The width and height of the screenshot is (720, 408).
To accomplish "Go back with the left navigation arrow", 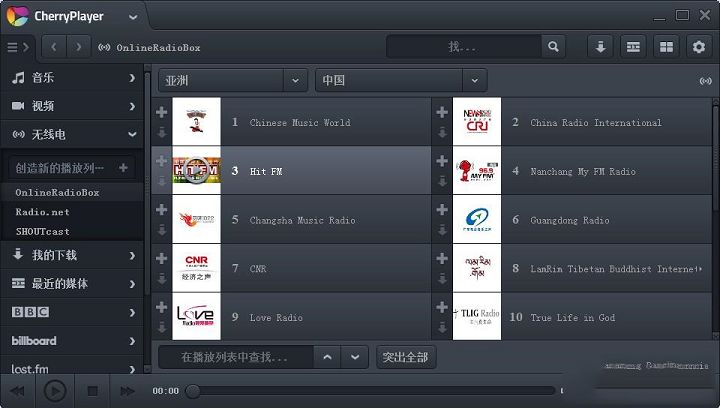I will (x=54, y=47).
